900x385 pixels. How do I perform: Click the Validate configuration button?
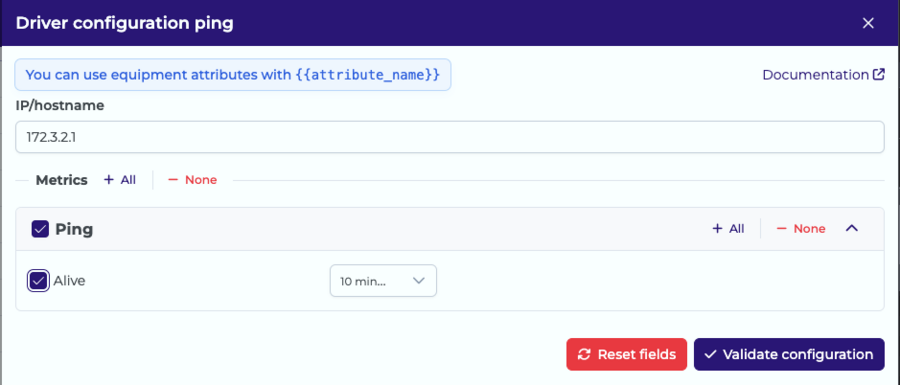(x=789, y=355)
